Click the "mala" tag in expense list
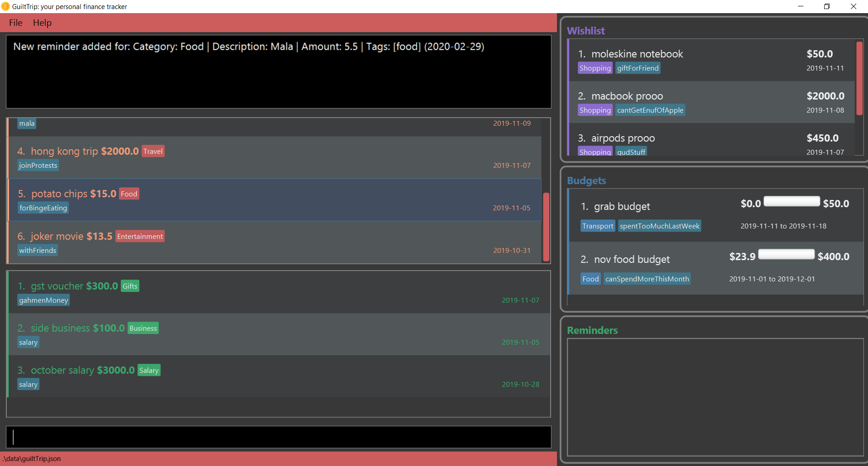Screen dimensions: 868x466 pyautogui.click(x=27, y=124)
